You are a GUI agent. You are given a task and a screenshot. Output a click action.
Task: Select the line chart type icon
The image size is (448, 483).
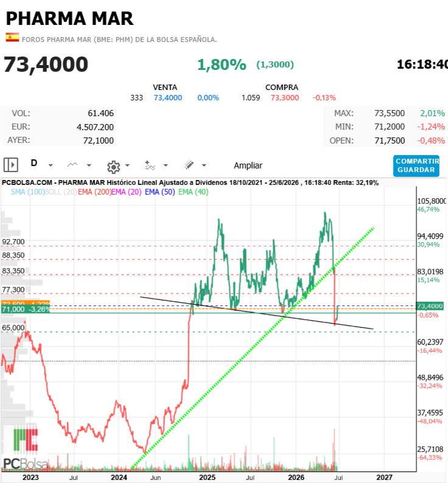coord(72,165)
